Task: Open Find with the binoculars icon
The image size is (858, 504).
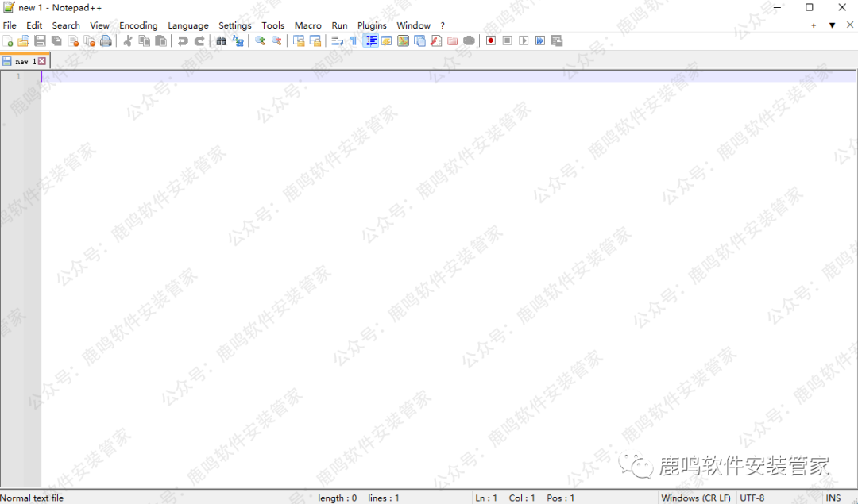Action: click(222, 41)
